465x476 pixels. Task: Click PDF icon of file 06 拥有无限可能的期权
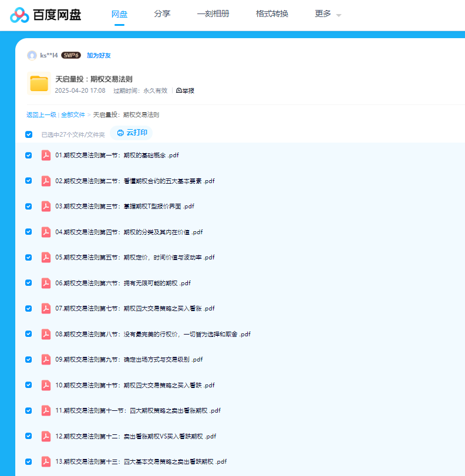pyautogui.click(x=46, y=283)
